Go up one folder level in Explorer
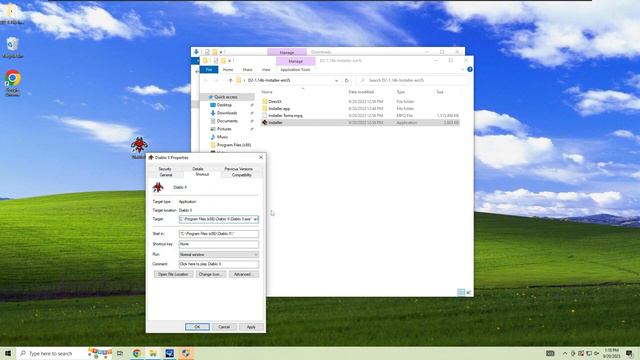 [x=231, y=80]
